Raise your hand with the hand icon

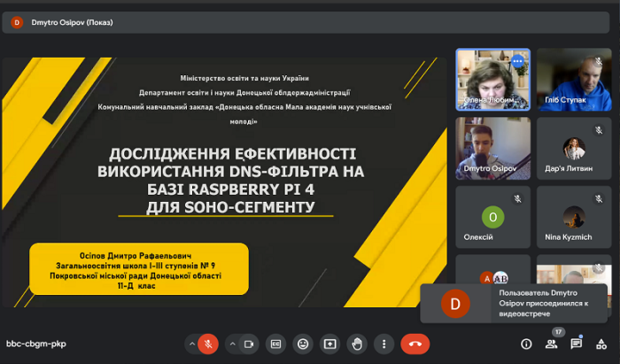[x=357, y=344]
